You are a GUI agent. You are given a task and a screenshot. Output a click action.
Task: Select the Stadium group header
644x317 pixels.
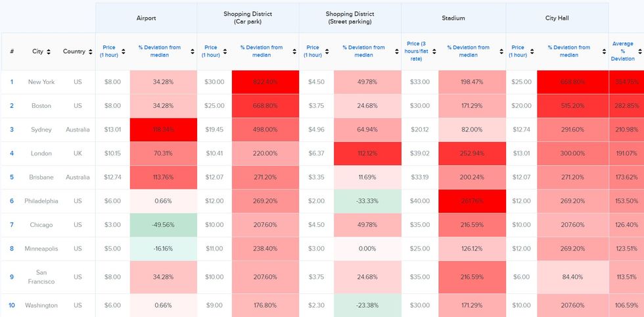coord(453,18)
